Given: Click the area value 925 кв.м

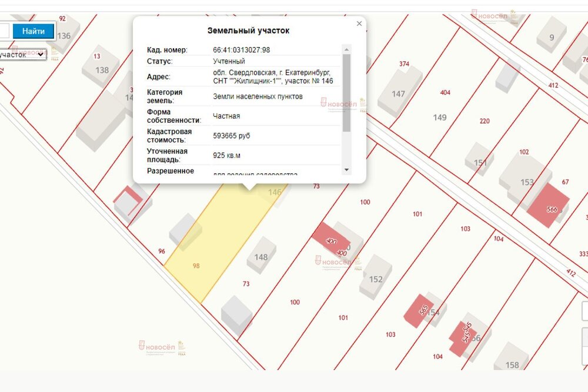Looking at the screenshot, I should tap(226, 155).
